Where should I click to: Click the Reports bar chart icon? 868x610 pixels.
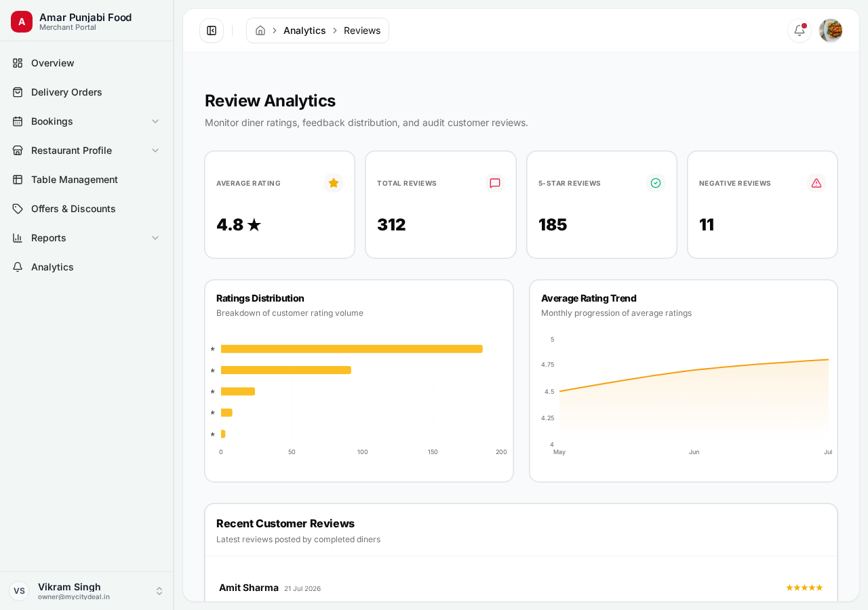[x=18, y=238]
